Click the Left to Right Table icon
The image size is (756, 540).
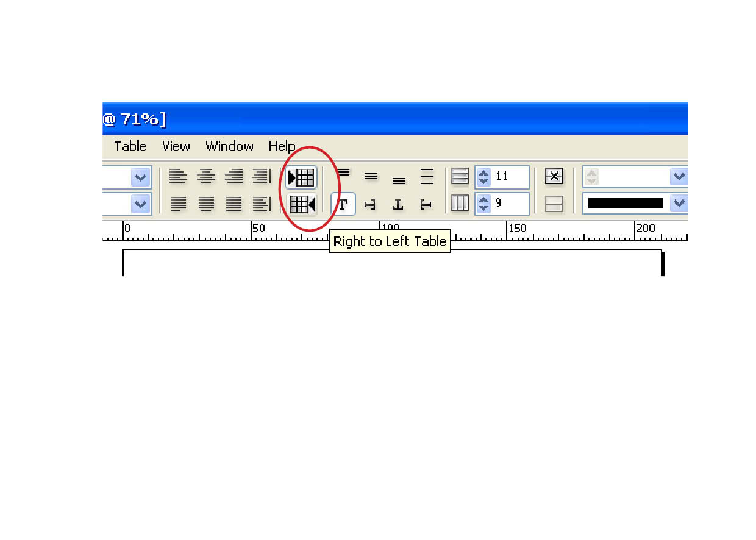pos(302,177)
